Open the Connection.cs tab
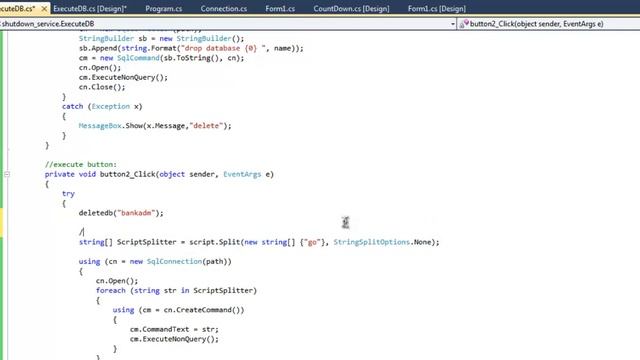 point(224,9)
